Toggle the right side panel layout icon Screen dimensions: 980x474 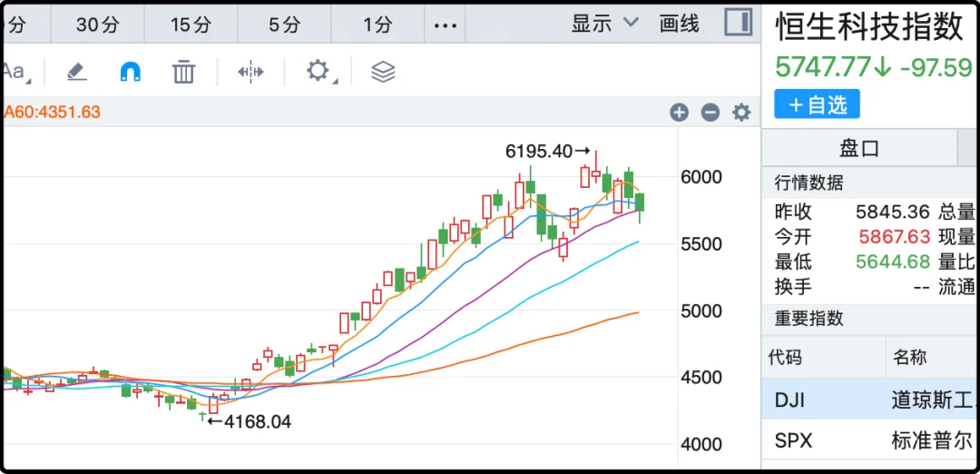click(x=738, y=24)
